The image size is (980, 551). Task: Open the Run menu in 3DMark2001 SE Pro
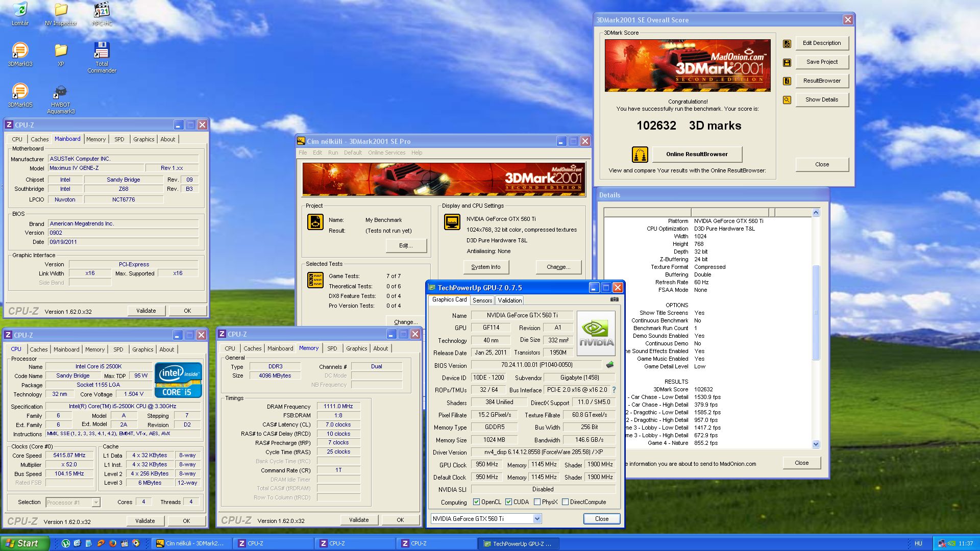(333, 153)
